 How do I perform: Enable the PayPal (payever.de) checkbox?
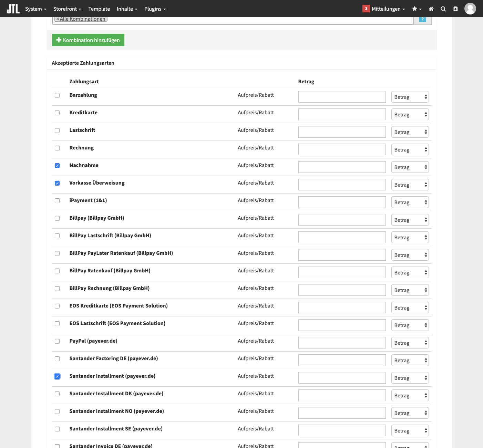(57, 341)
